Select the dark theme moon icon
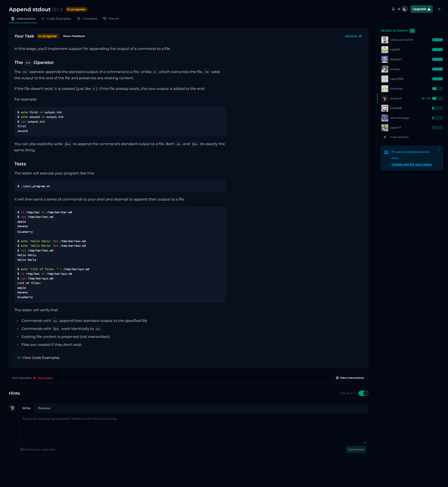448x487 pixels. [404, 9]
